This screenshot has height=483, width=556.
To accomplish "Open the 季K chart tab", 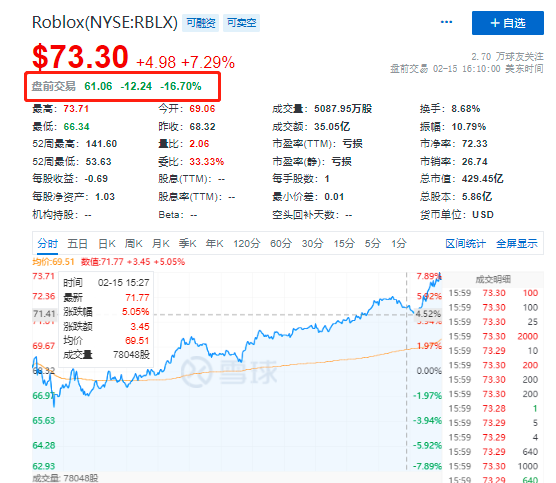I will (x=188, y=244).
